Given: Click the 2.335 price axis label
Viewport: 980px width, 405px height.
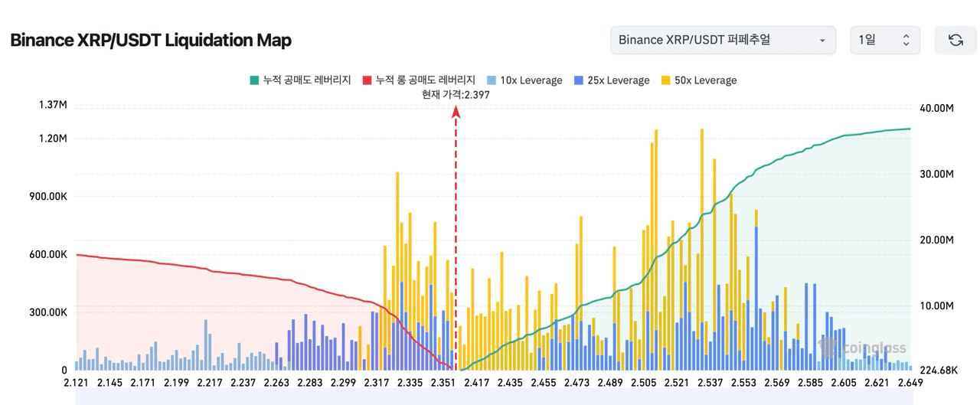Looking at the screenshot, I should click(x=410, y=383).
